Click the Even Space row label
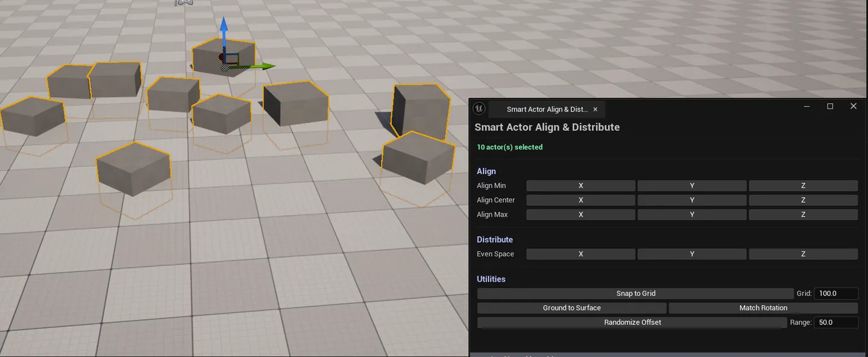The image size is (868, 357). point(495,254)
